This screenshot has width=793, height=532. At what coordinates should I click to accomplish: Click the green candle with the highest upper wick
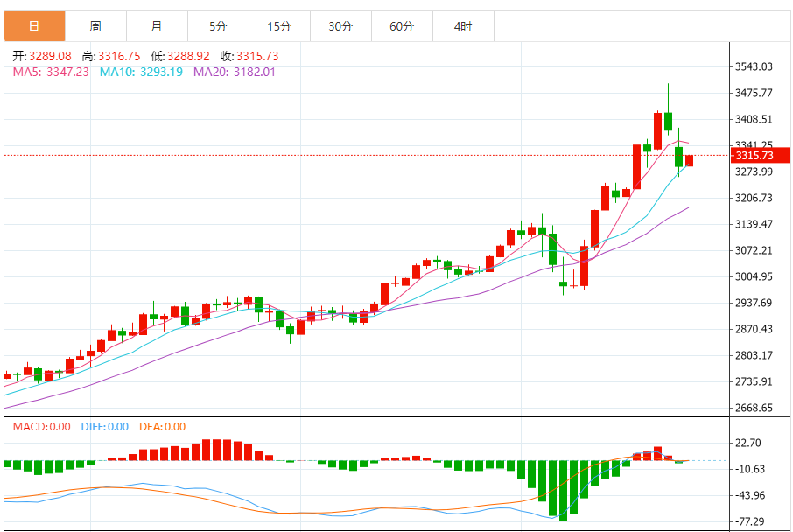point(668,122)
